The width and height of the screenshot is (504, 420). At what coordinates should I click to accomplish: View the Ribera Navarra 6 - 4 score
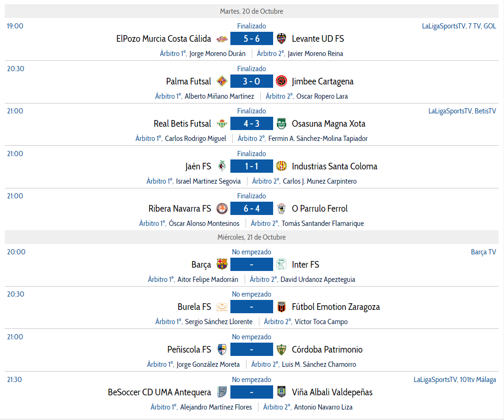point(252,208)
